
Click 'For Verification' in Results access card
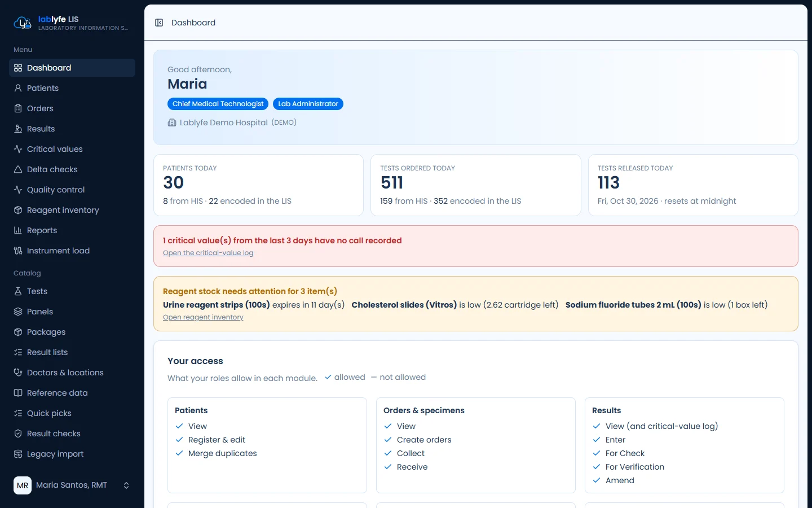click(635, 467)
